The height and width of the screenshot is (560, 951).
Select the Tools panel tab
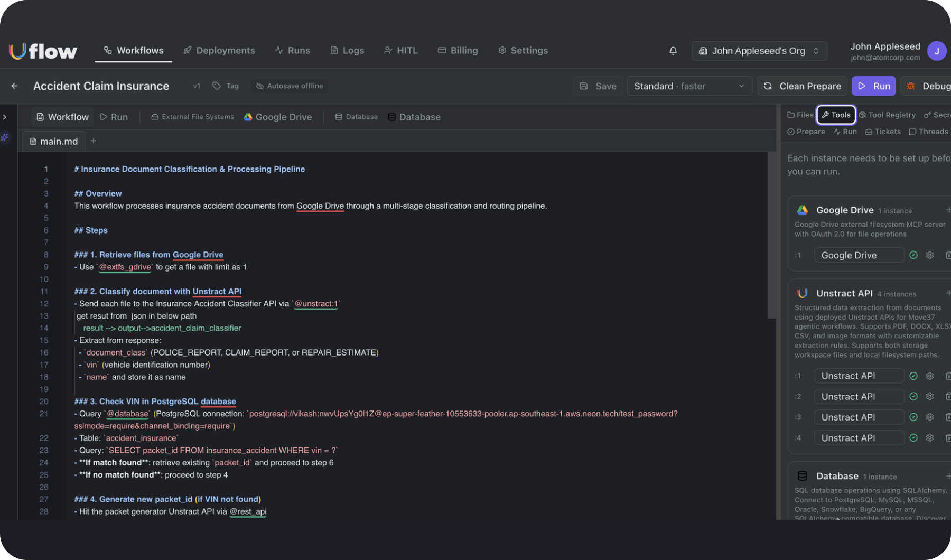[836, 115]
